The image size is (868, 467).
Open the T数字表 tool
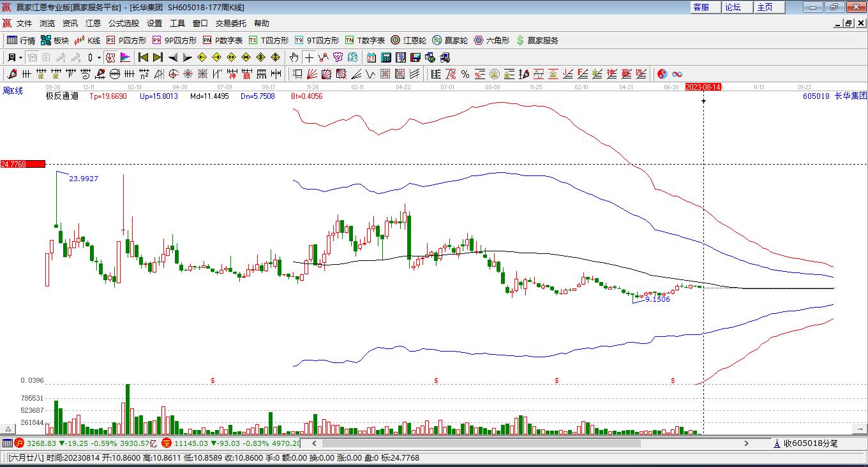[x=365, y=40]
